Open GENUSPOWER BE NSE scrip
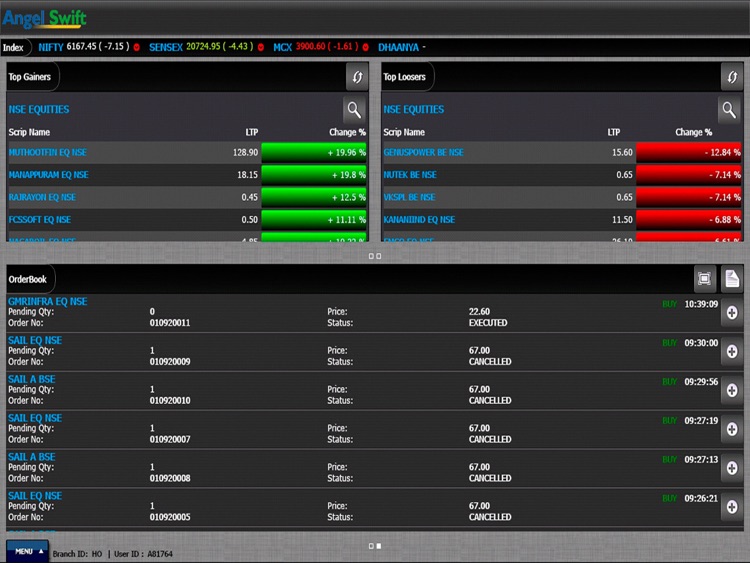This screenshot has width=750, height=563. tap(423, 152)
